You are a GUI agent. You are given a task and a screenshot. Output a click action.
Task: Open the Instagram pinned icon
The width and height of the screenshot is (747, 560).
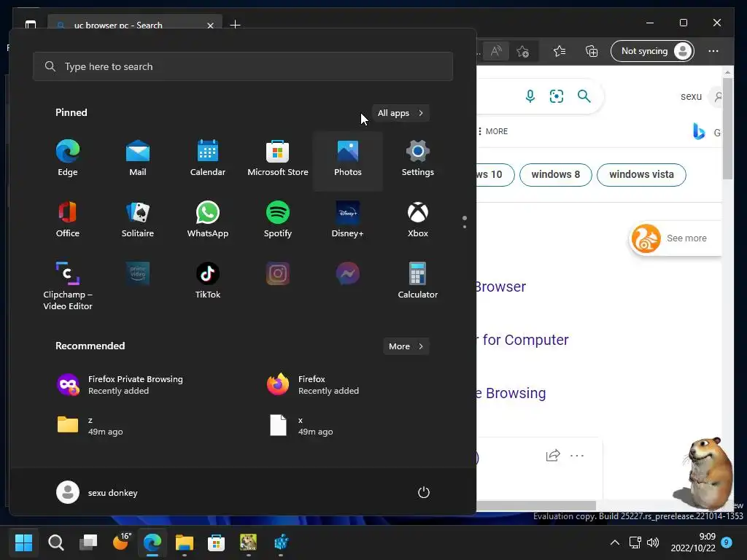coord(278,274)
